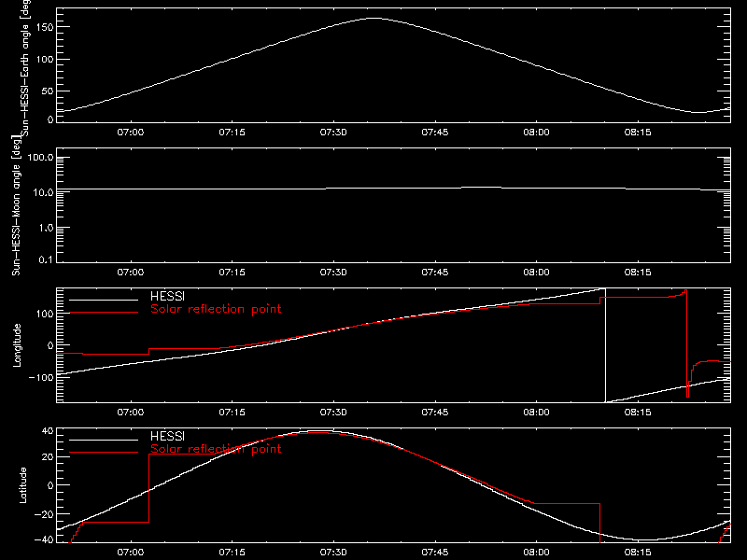The image size is (747, 560).
Task: Click the 0.1 tick on Moon angle axis
Action: [x=46, y=259]
